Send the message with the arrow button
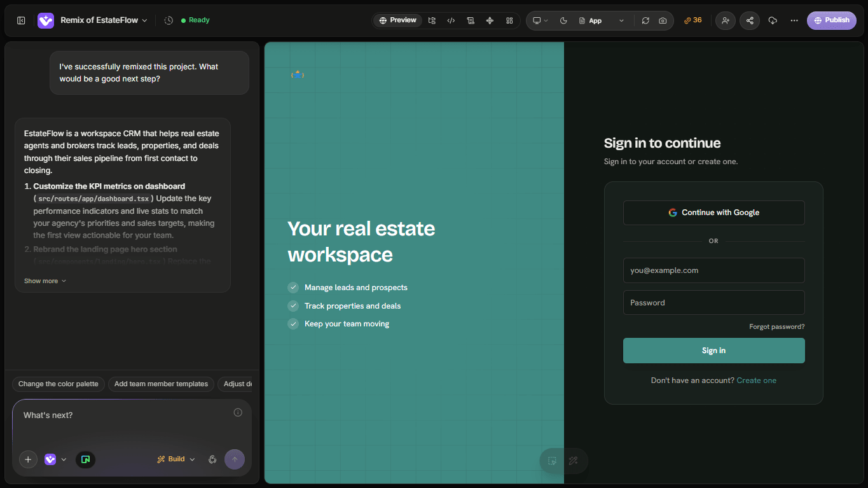The width and height of the screenshot is (868, 488). click(235, 459)
